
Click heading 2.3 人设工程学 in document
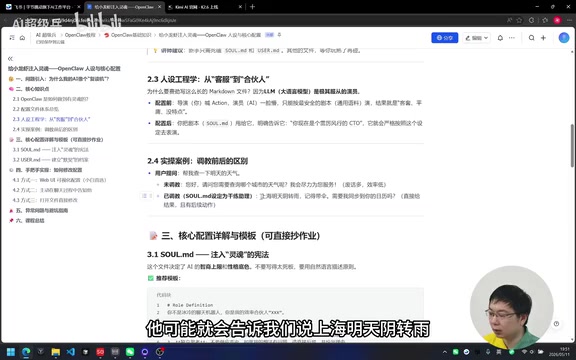pos(208,79)
